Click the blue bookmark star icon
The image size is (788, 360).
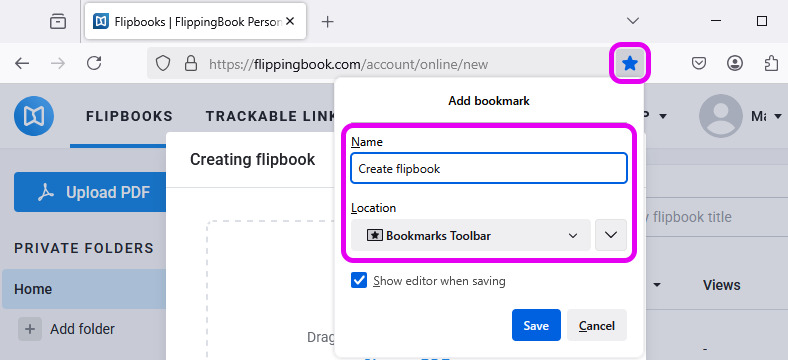click(630, 63)
